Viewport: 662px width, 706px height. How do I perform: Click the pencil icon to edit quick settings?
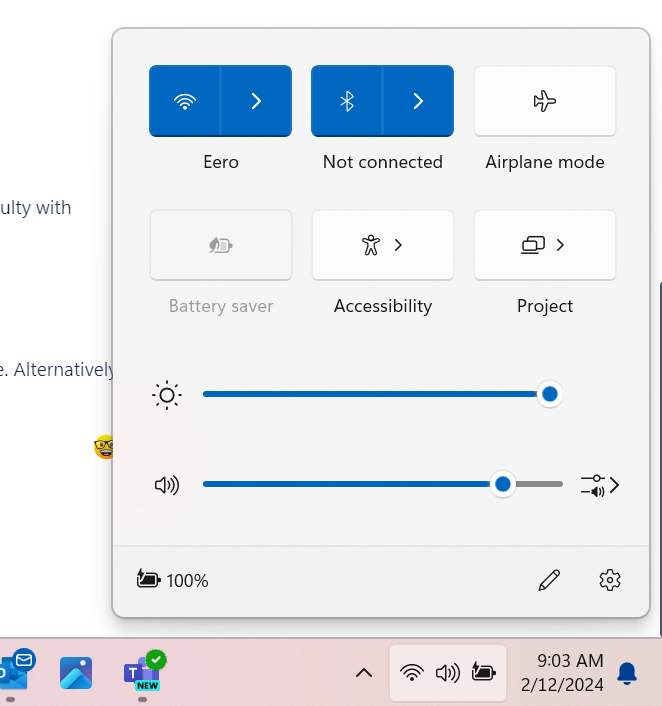549,580
